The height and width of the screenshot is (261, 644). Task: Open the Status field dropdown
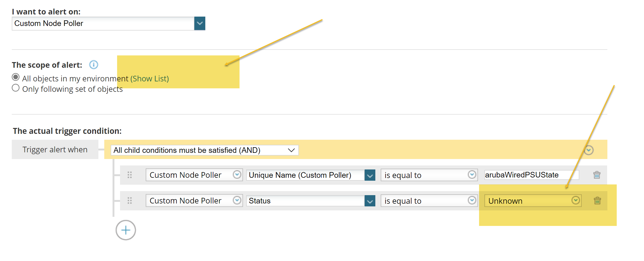[x=370, y=201]
